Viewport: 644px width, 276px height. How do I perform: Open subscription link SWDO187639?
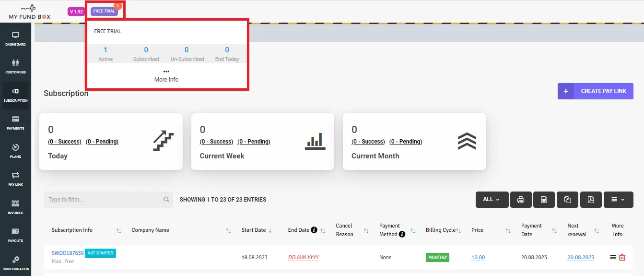click(68, 253)
